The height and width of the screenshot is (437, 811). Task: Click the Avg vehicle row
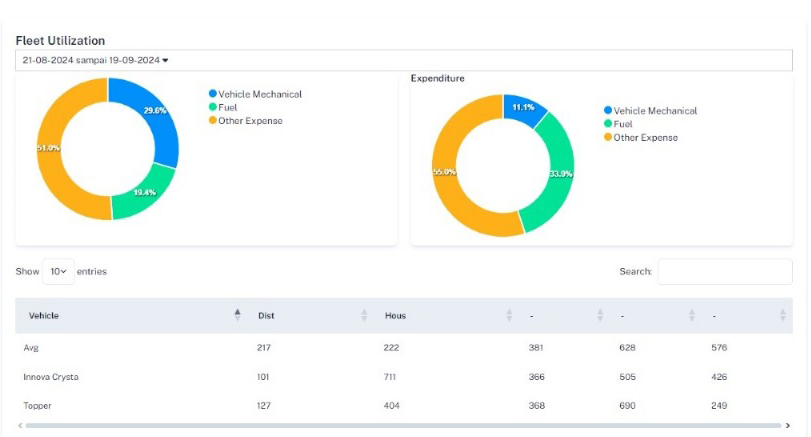(32, 348)
